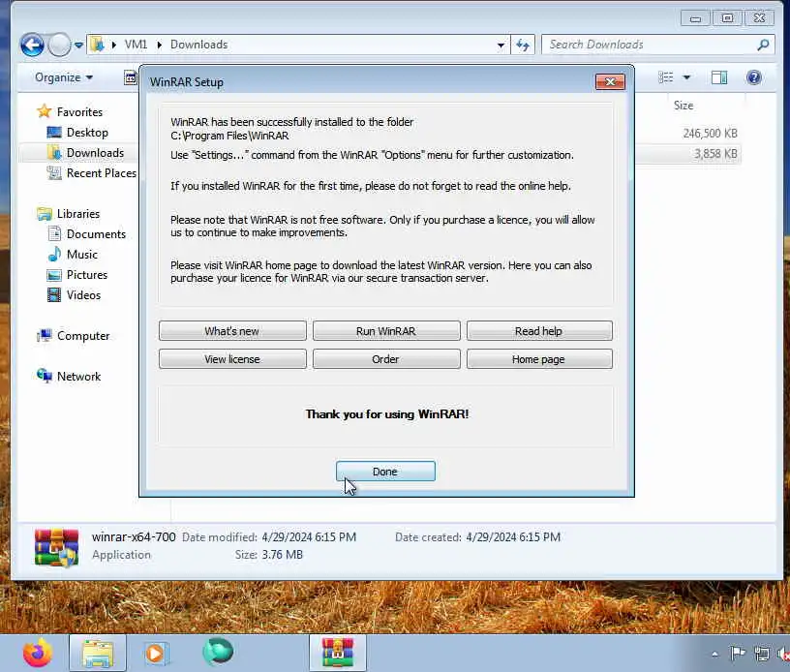Go back with Explorer's back arrow
Viewport: 790px width, 672px height.
coord(32,45)
